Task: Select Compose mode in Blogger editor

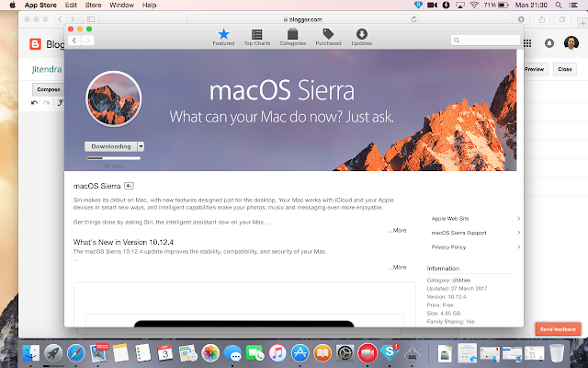Action: (x=49, y=89)
